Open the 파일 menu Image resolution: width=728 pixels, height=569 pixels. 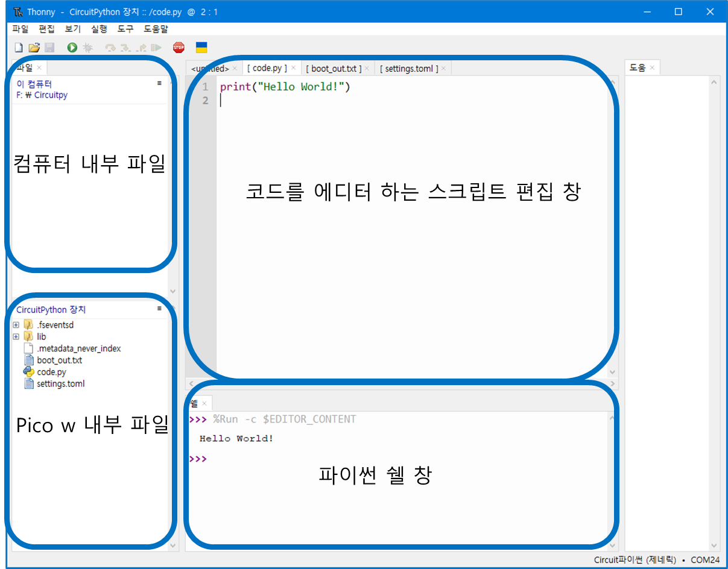pyautogui.click(x=20, y=28)
